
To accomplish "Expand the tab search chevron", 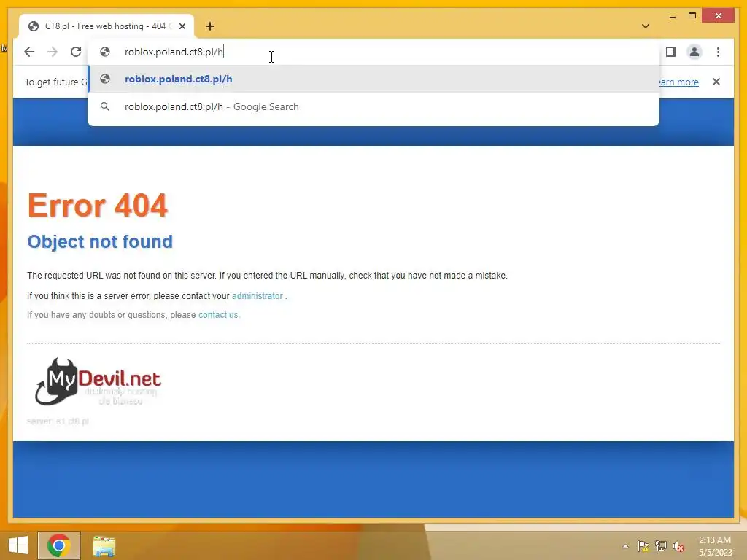I will (646, 26).
